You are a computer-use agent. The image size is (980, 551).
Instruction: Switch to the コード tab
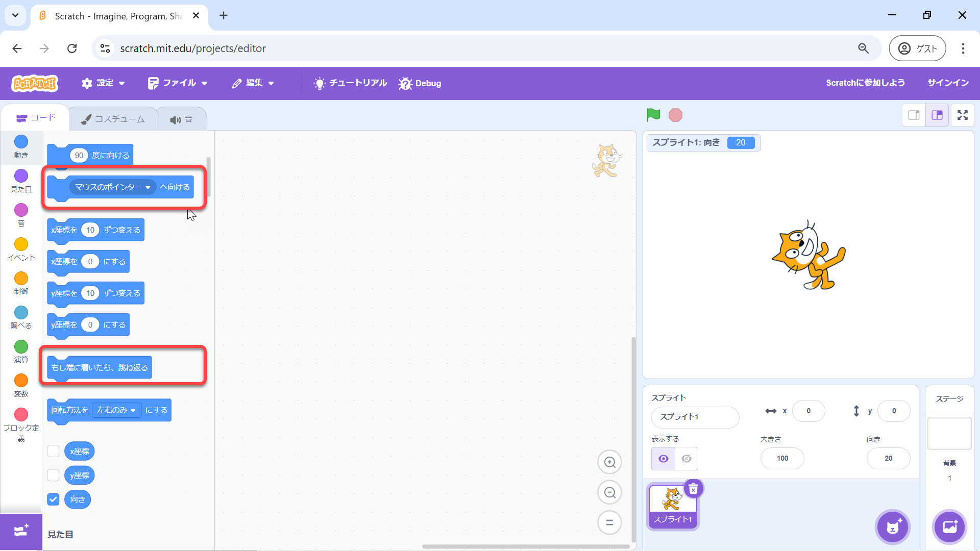(36, 118)
